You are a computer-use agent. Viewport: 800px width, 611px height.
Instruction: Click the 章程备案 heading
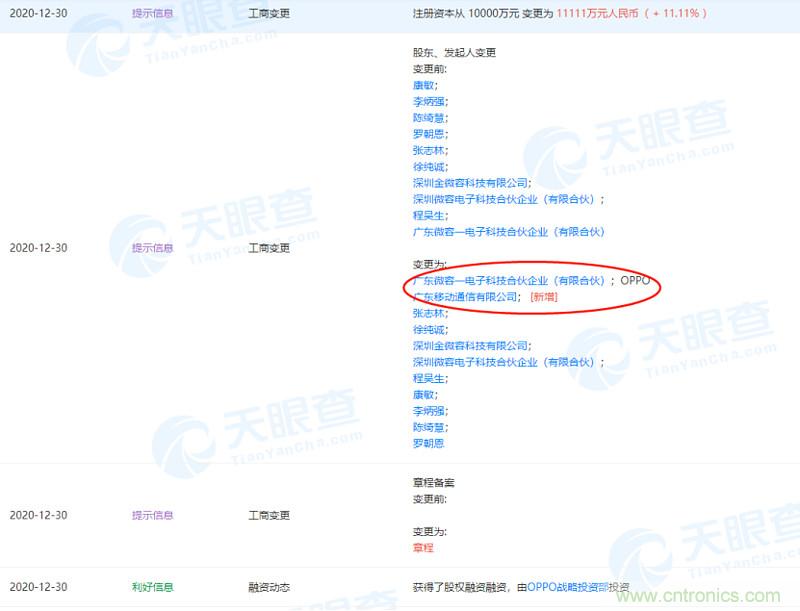click(x=433, y=482)
